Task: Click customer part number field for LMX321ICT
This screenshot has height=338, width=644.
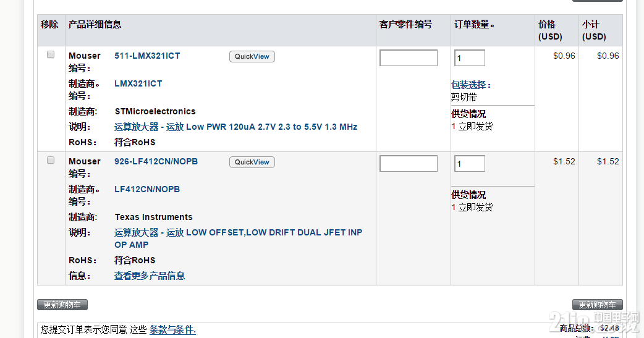Action: [x=409, y=58]
